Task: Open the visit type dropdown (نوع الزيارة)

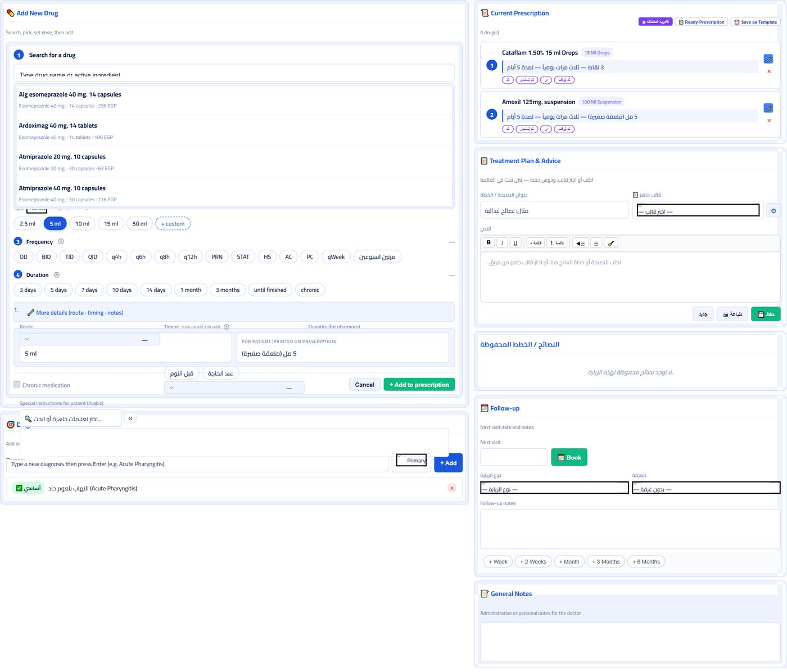Action: [555, 488]
